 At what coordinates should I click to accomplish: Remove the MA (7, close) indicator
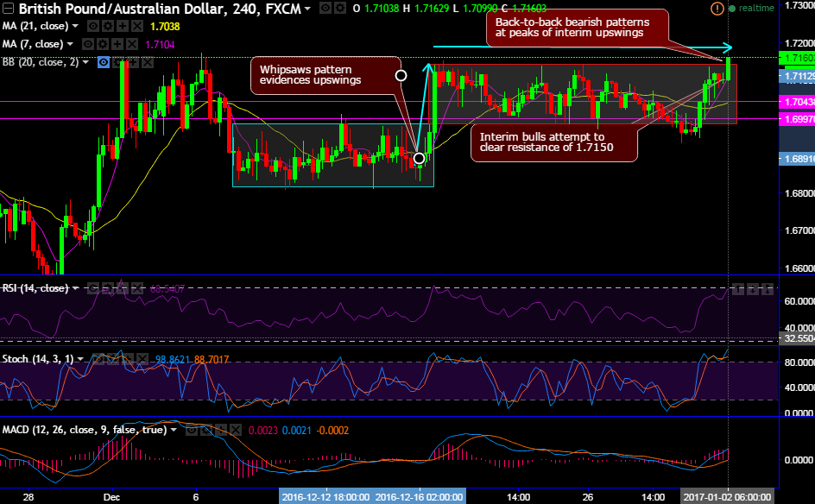[132, 44]
